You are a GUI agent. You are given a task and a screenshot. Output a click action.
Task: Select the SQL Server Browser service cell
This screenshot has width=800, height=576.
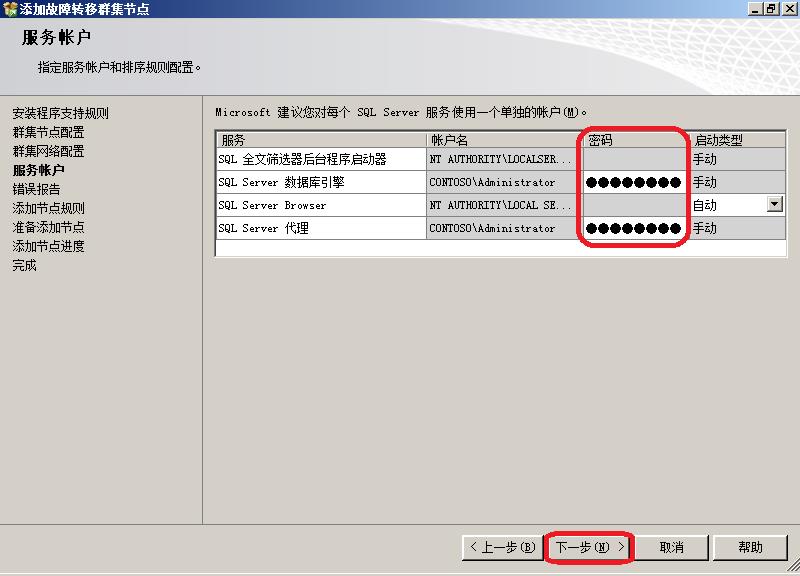(321, 205)
